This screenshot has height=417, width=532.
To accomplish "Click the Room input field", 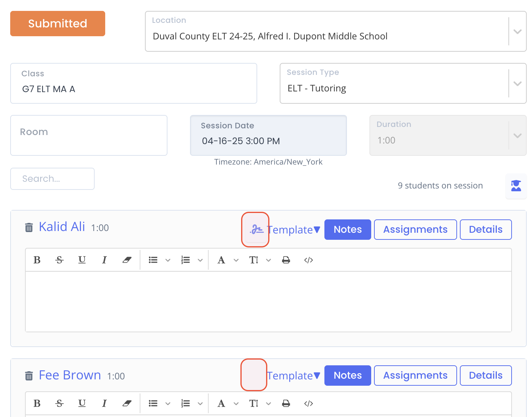I will tap(89, 135).
